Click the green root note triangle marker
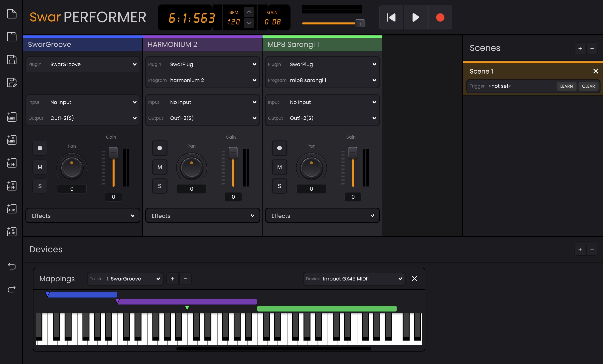Viewport: 603px width, 364px height. coord(187,308)
